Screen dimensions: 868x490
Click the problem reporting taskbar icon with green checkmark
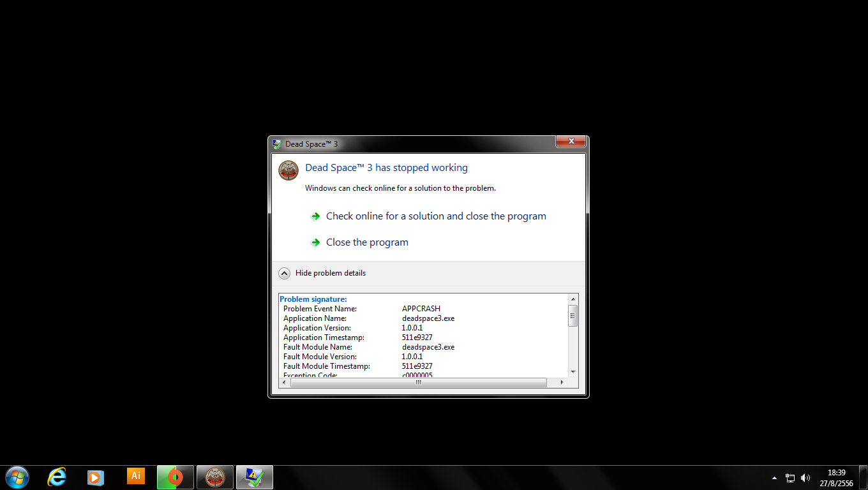coord(255,477)
